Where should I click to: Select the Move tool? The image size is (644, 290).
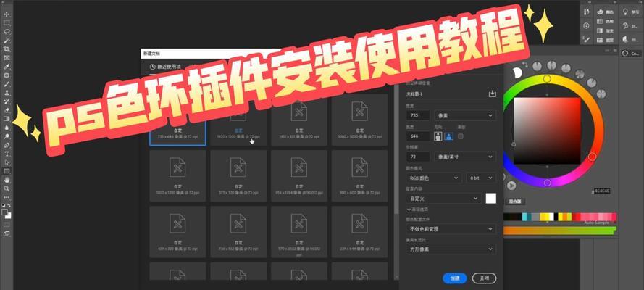[7, 14]
